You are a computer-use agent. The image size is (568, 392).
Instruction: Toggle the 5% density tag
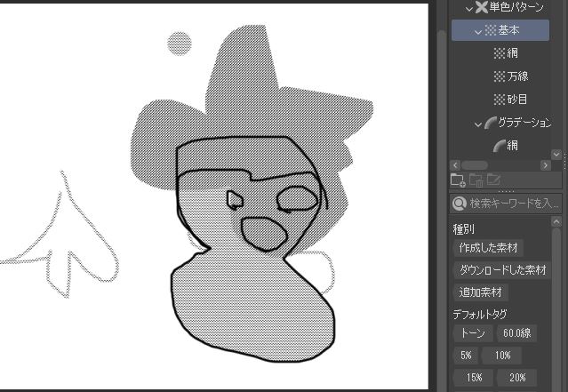(466, 355)
